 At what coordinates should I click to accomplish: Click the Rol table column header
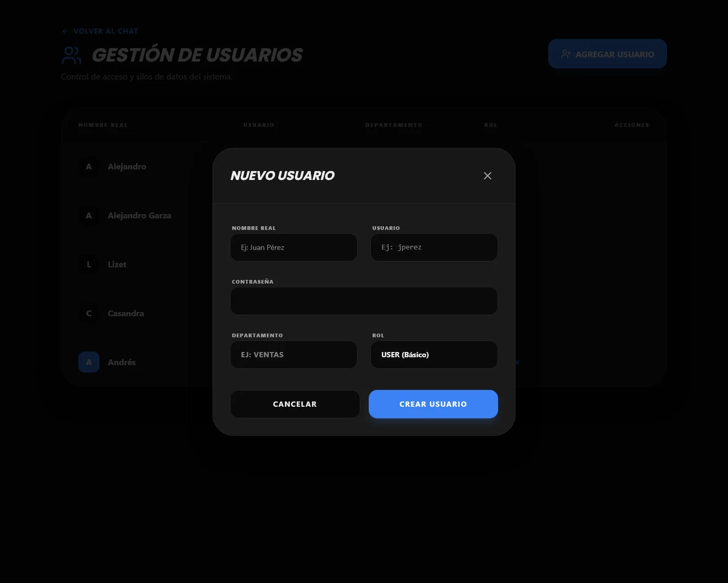pyautogui.click(x=491, y=125)
